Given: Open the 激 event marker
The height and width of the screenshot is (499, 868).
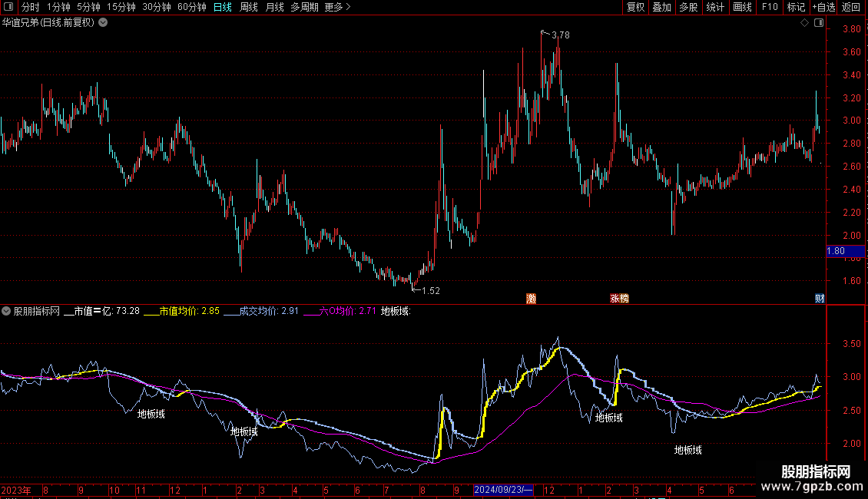Looking at the screenshot, I should 531,299.
